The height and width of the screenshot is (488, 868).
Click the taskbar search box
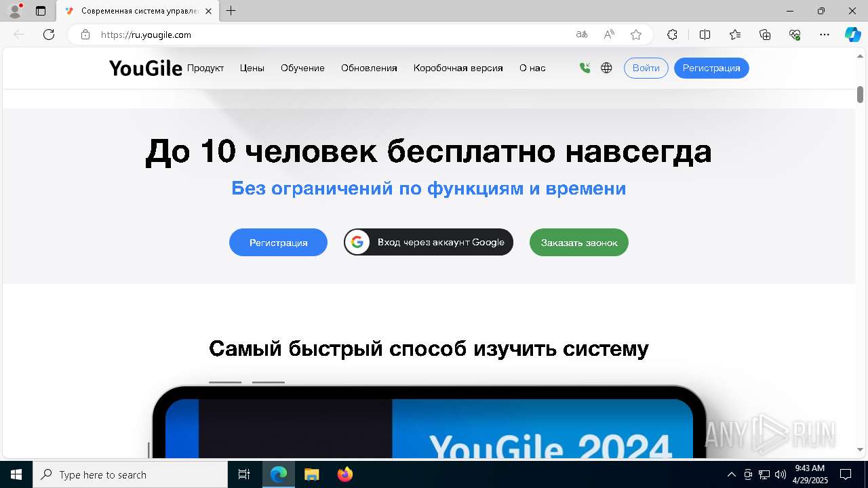[x=130, y=474]
